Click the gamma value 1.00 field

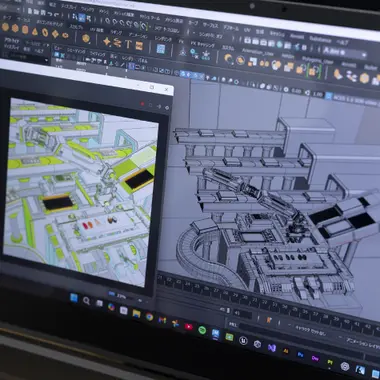[x=318, y=94]
